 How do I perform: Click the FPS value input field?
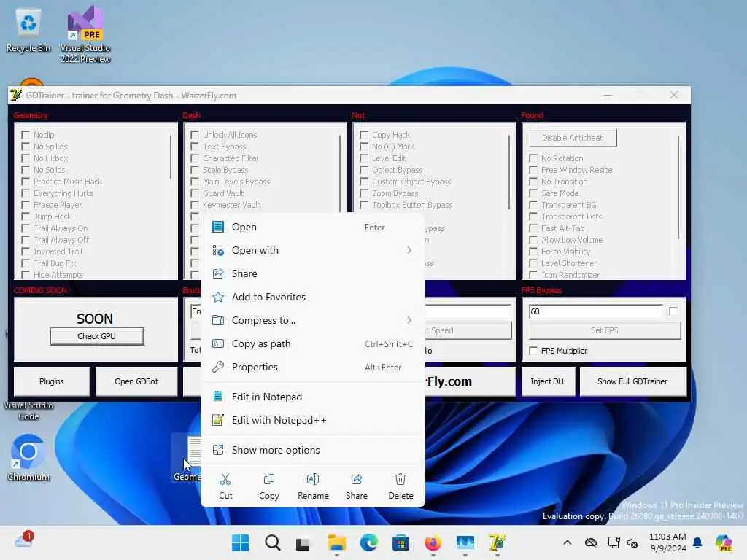pyautogui.click(x=595, y=311)
